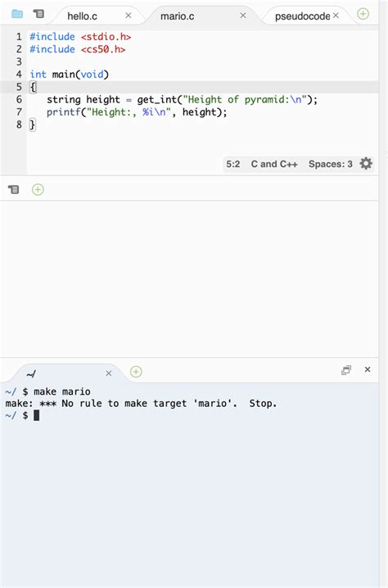Close the terminal panel
Image resolution: width=388 pixels, height=588 pixels.
[368, 369]
